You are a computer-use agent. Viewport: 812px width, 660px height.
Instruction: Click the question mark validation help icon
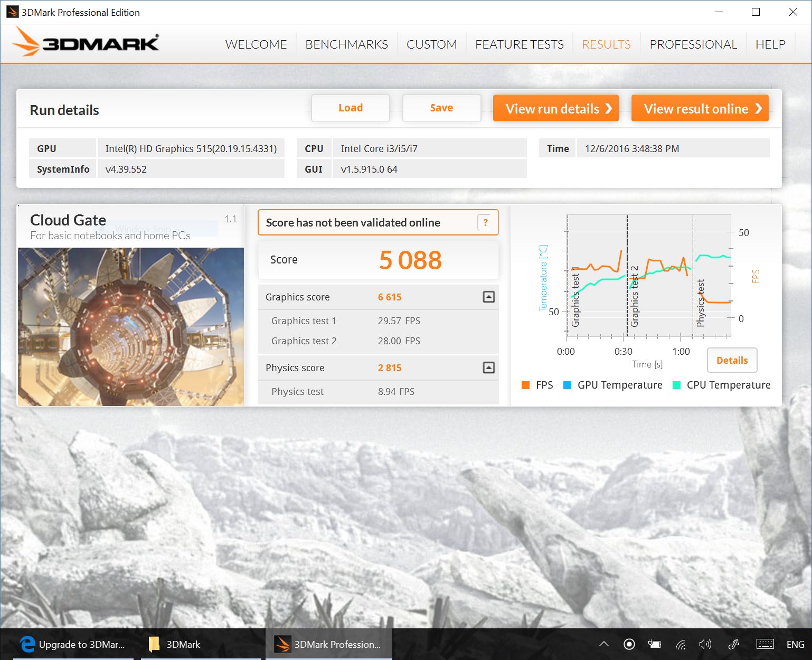(x=486, y=223)
